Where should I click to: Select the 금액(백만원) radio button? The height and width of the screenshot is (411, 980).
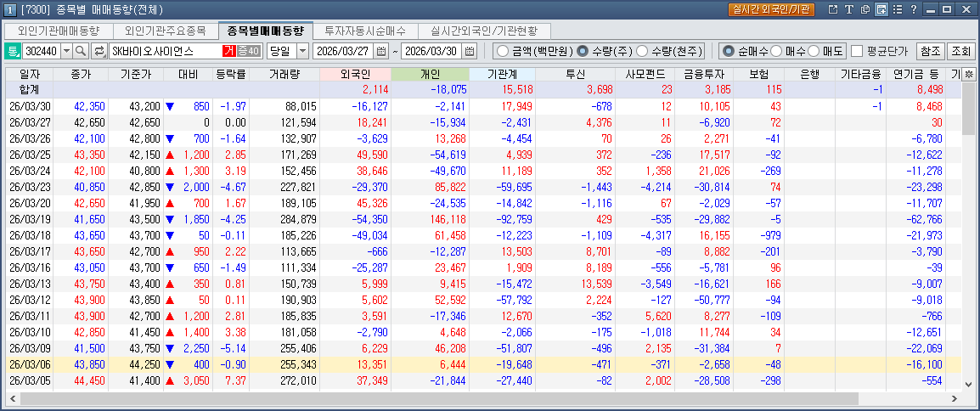pyautogui.click(x=502, y=51)
